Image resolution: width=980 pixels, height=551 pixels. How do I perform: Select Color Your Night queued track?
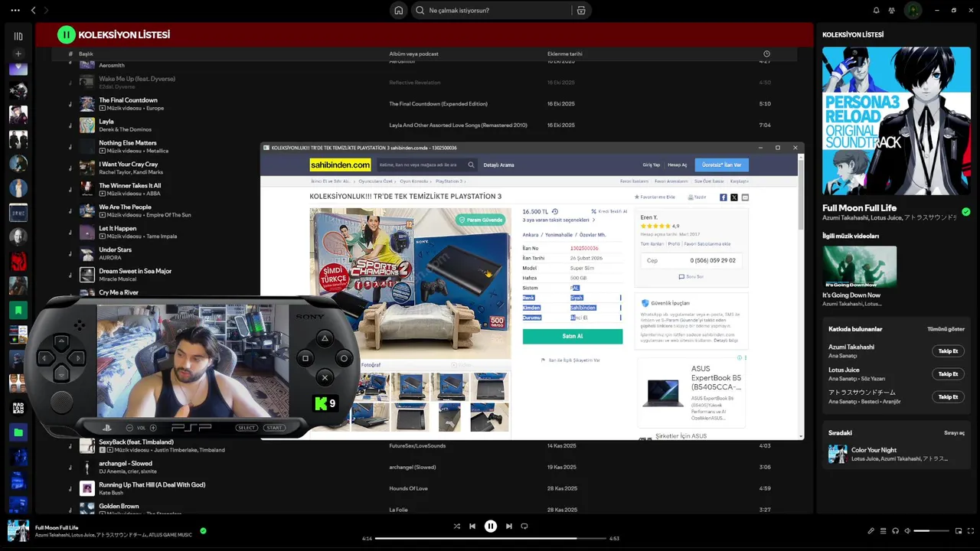(x=896, y=455)
